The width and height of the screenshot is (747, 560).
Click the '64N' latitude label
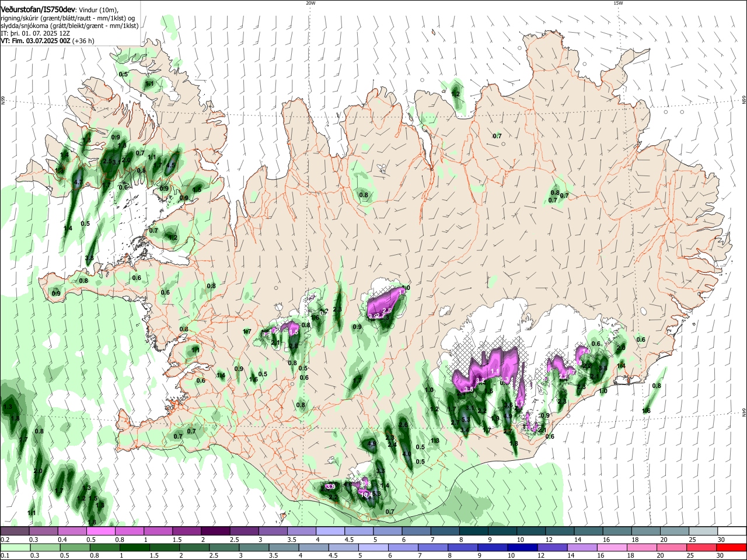point(743,412)
